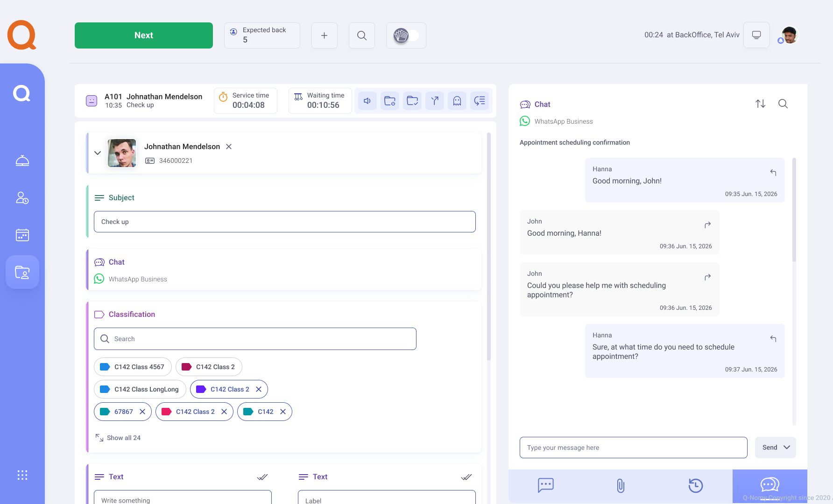Open the calendar icon in left sidebar
The image size is (833, 504).
pyautogui.click(x=22, y=235)
